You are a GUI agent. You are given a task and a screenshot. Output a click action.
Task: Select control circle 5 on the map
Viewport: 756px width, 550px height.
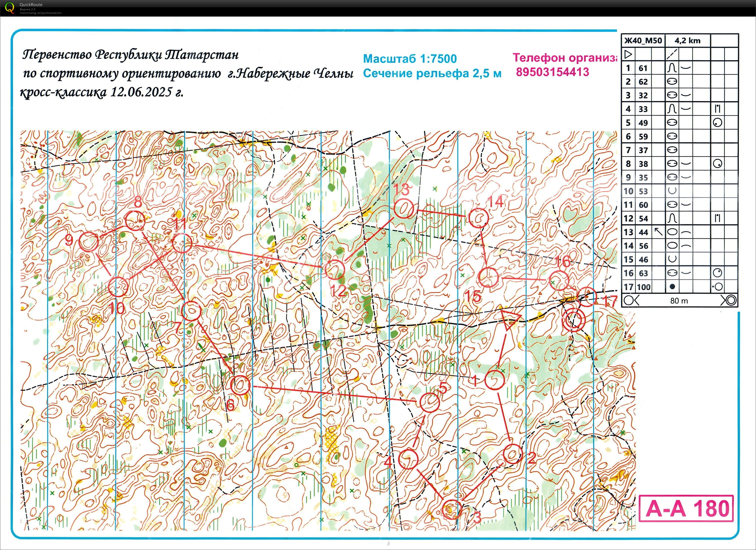(x=429, y=403)
